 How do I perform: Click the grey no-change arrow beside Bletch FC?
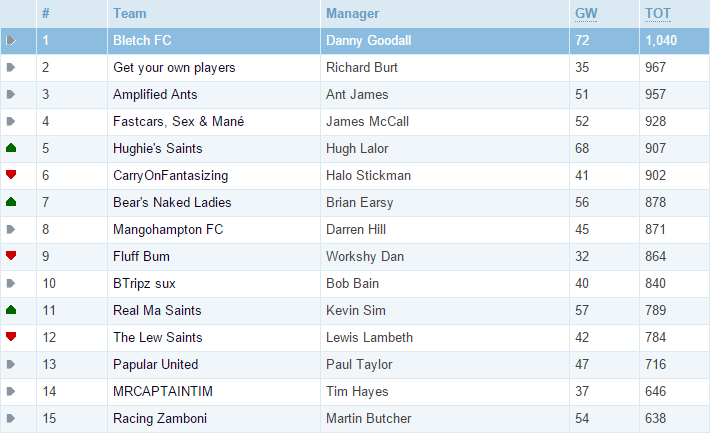click(x=11, y=41)
